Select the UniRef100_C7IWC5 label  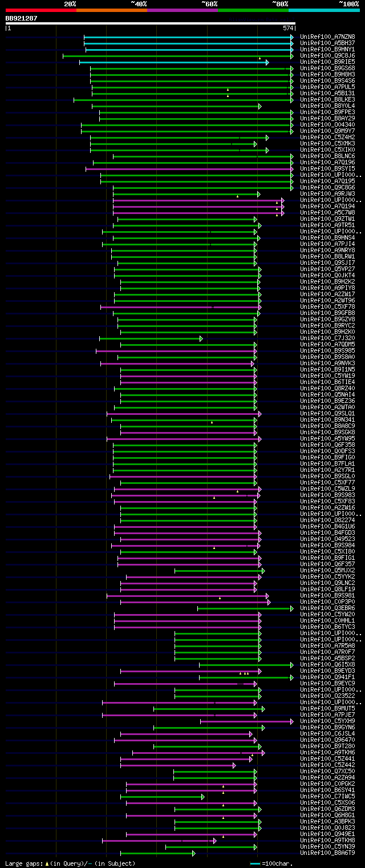click(327, 796)
